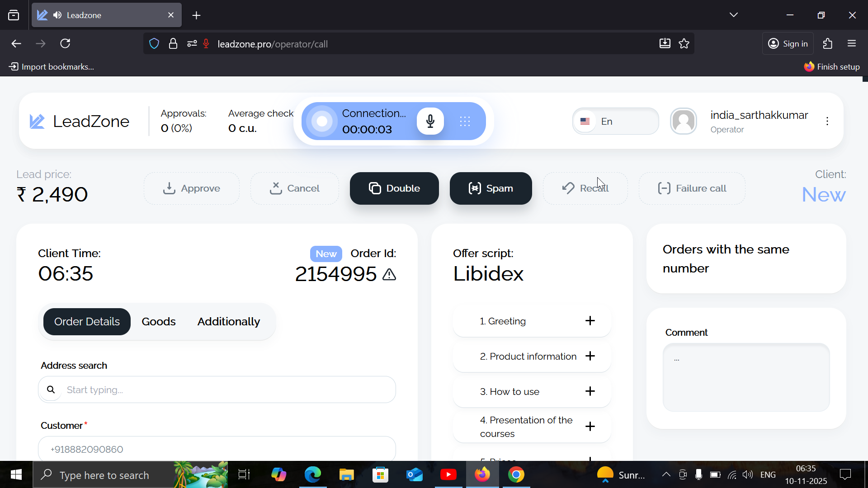
Task: Open Firefox extensions puzzle icon
Action: [827, 44]
